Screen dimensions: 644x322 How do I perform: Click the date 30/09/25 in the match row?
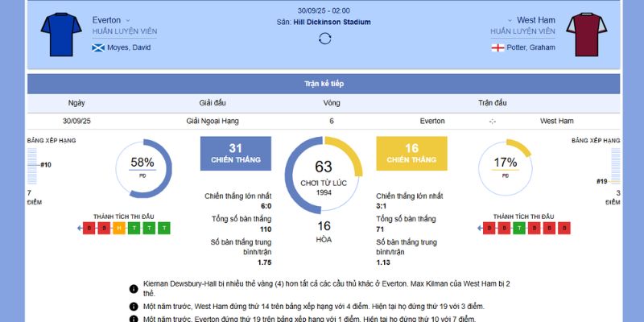coord(76,122)
